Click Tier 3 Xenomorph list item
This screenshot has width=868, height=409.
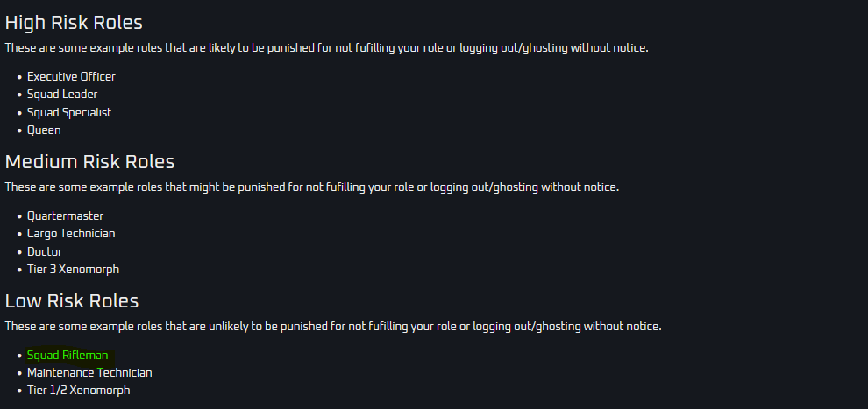click(73, 269)
